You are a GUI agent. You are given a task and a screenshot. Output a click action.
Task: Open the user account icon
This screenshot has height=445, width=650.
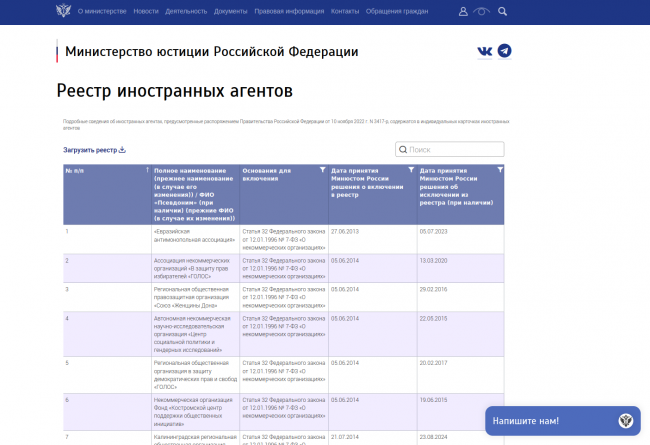463,12
